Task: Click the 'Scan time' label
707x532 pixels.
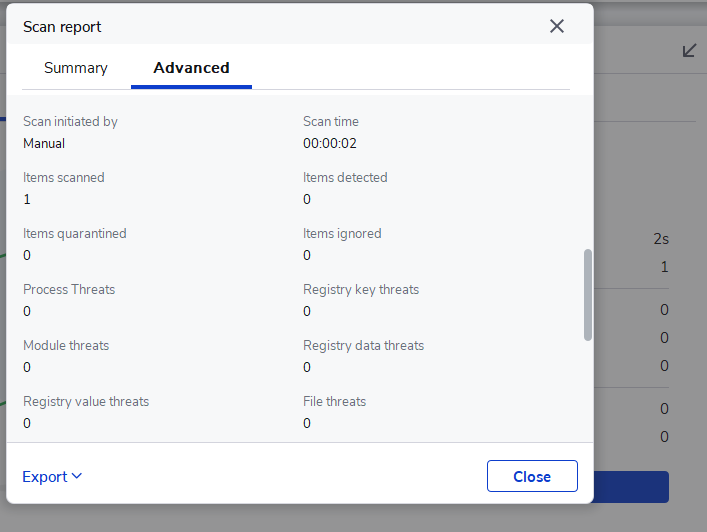Action: [x=331, y=121]
